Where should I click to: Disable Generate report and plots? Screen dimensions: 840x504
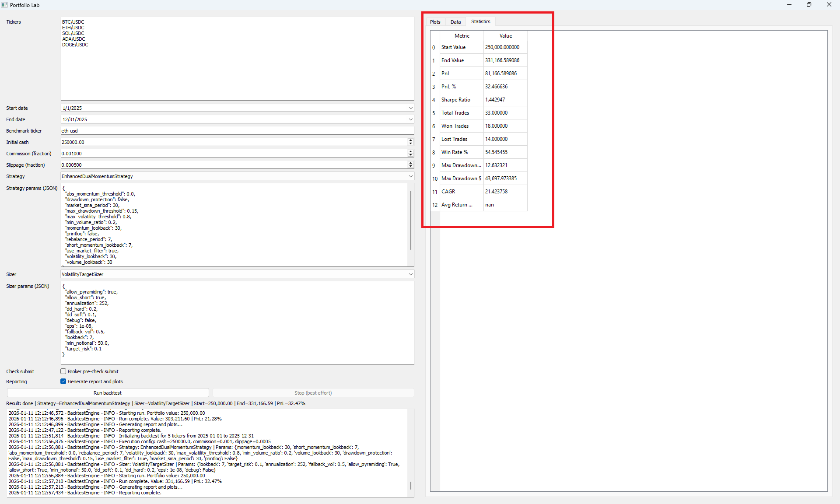(63, 381)
